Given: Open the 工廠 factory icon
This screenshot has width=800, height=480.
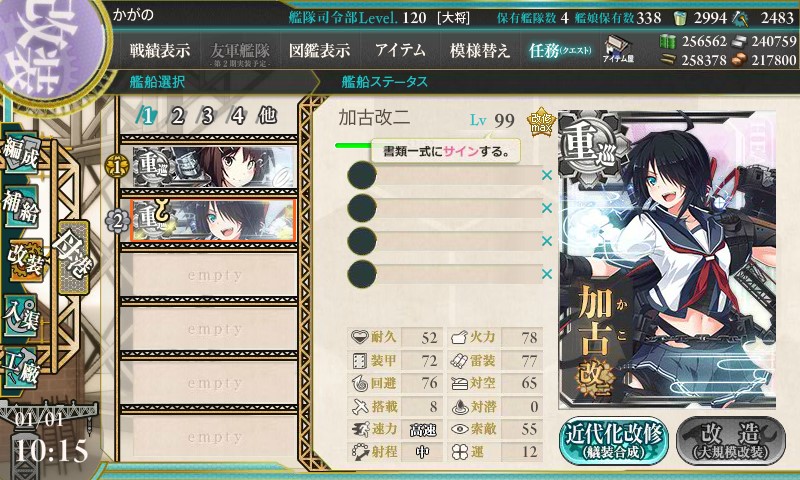Looking at the screenshot, I should 21,367.
